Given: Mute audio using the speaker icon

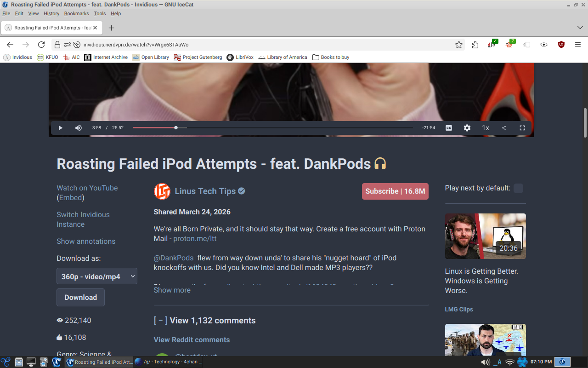Looking at the screenshot, I should 79,128.
